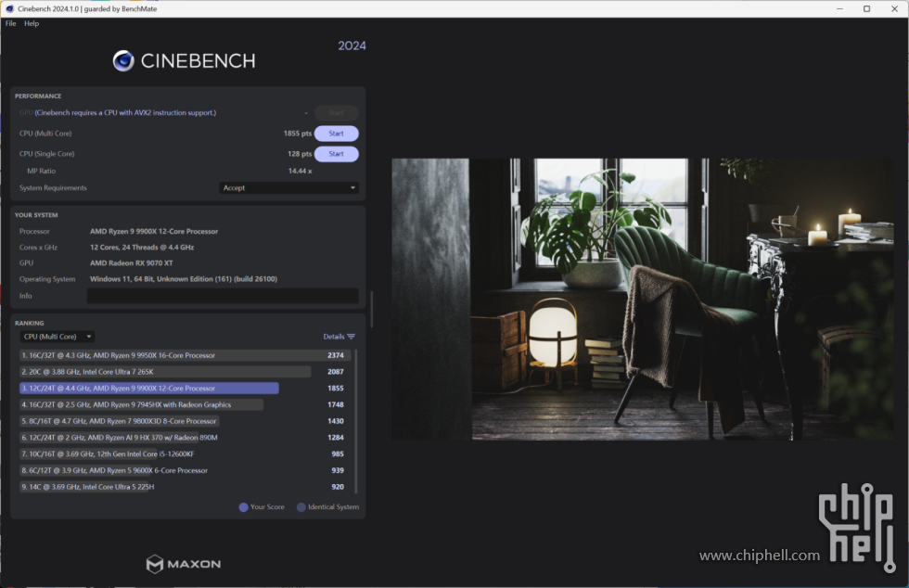Open the System Requirements dropdown showing Accept
Viewport: 909px width, 588px height.
(x=288, y=188)
